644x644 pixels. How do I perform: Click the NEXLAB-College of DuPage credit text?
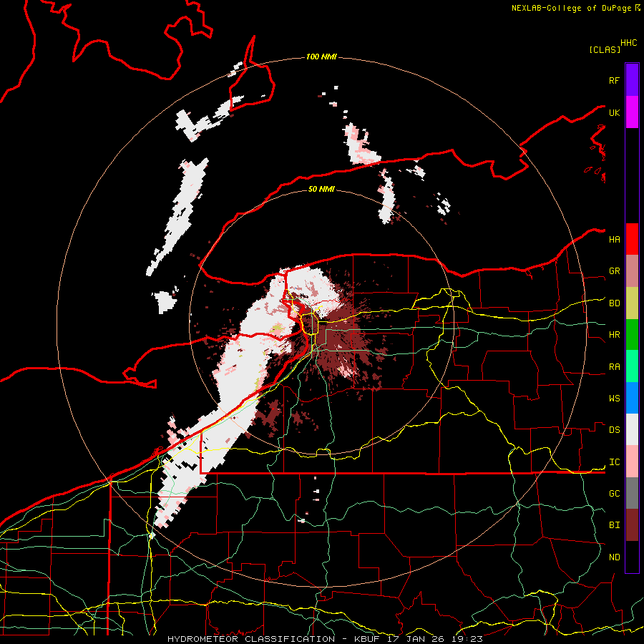point(572,8)
